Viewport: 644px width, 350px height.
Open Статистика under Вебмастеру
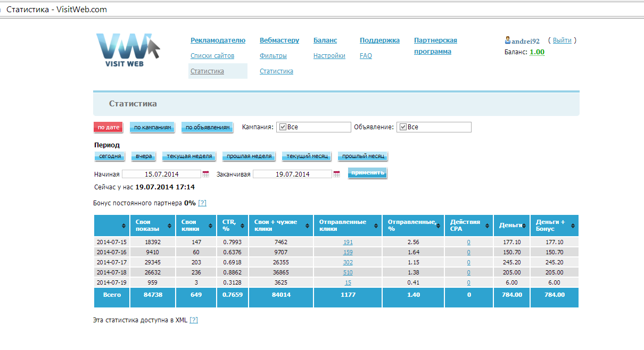click(x=276, y=71)
